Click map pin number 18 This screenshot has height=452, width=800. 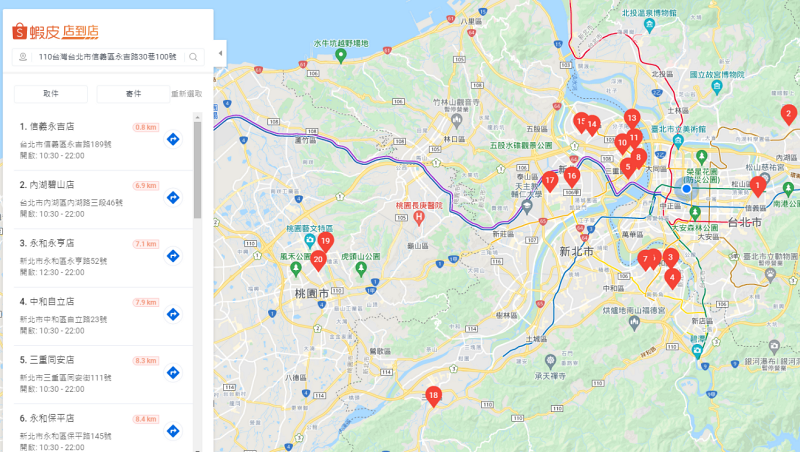click(x=433, y=396)
